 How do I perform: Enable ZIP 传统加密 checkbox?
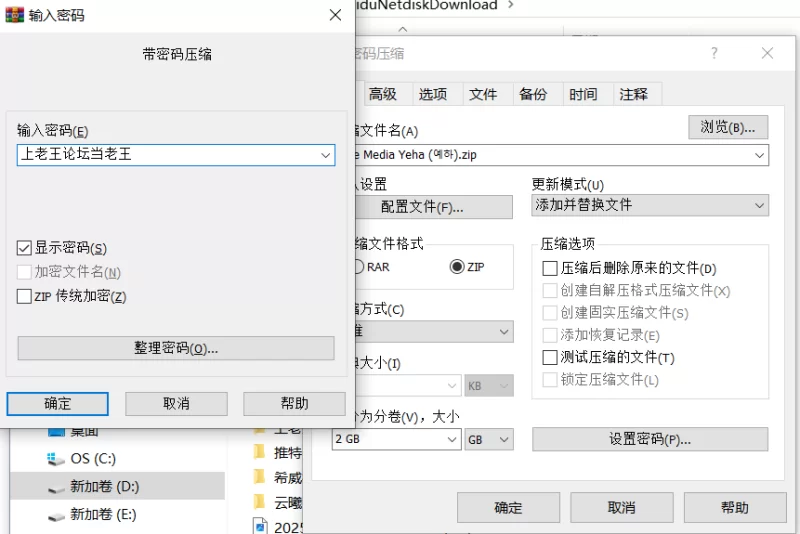25,296
